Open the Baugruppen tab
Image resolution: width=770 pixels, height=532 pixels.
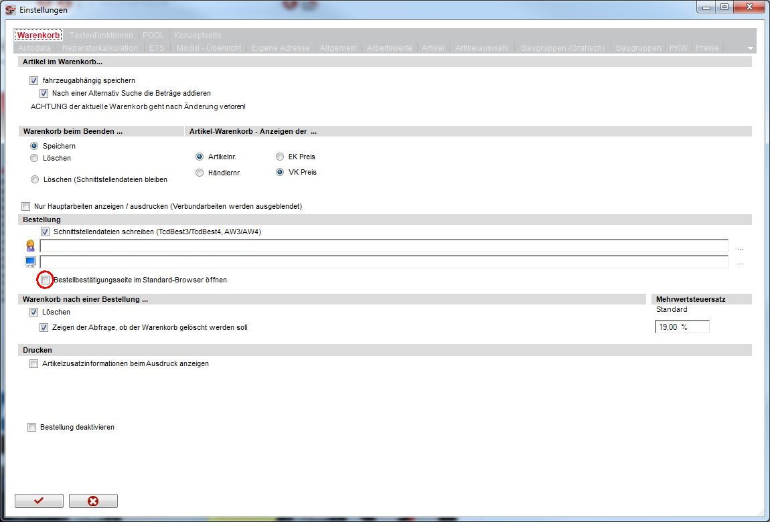coord(638,48)
